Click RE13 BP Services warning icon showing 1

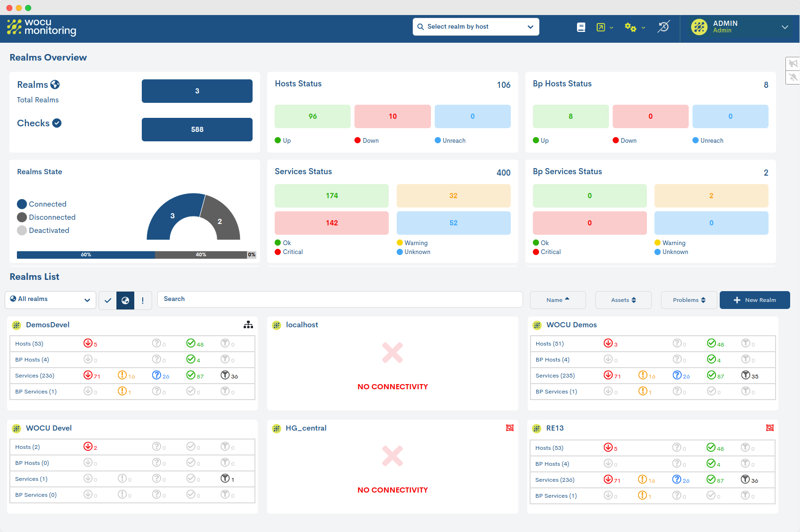[x=642, y=495]
